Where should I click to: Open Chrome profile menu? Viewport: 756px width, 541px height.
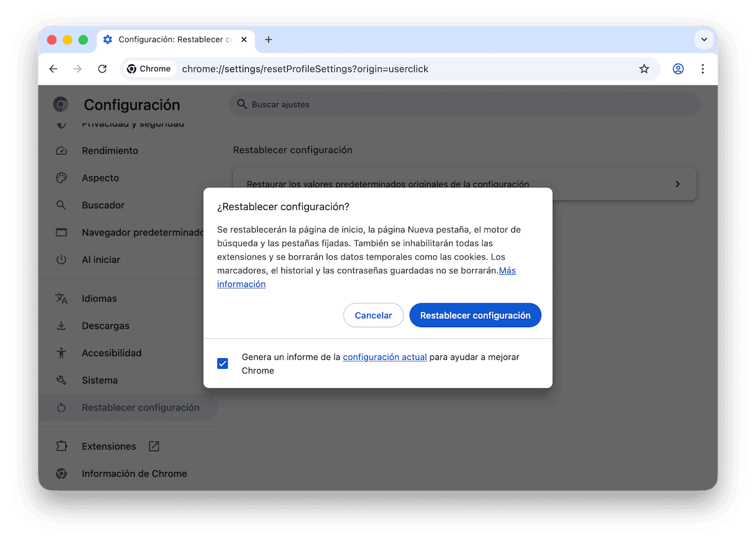pyautogui.click(x=678, y=68)
